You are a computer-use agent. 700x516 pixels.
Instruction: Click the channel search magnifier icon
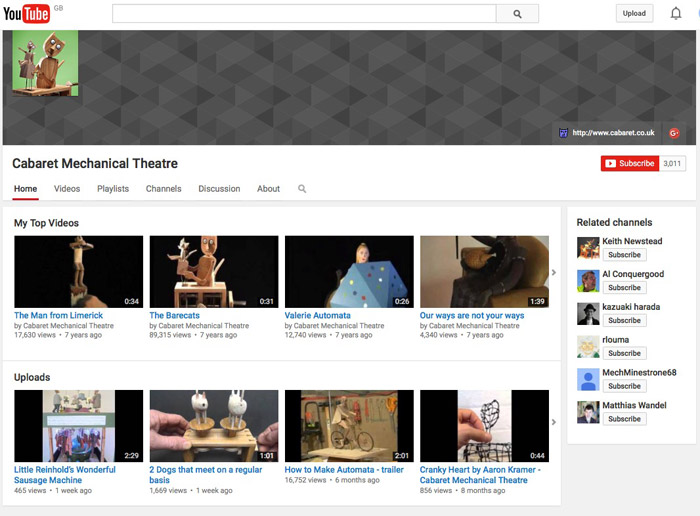click(x=302, y=189)
